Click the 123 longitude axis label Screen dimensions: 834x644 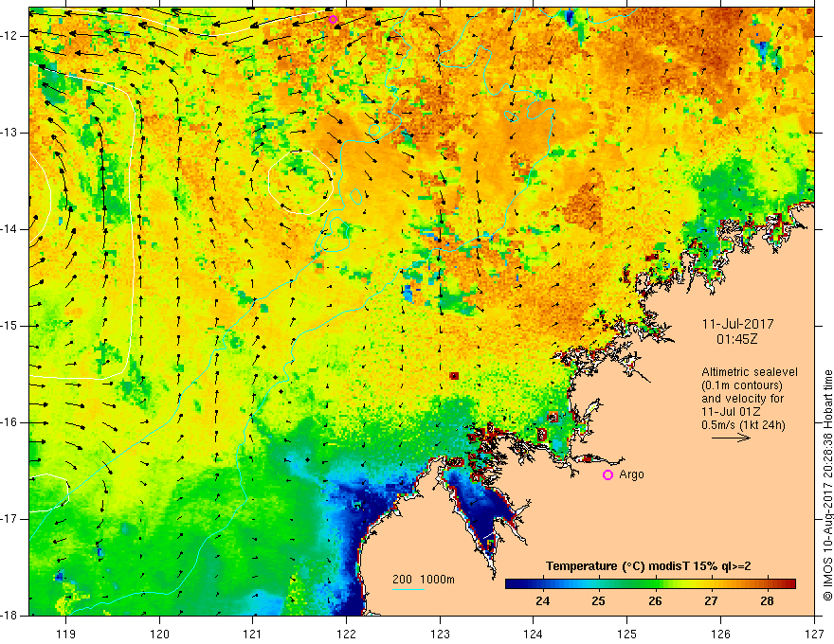pyautogui.click(x=440, y=634)
